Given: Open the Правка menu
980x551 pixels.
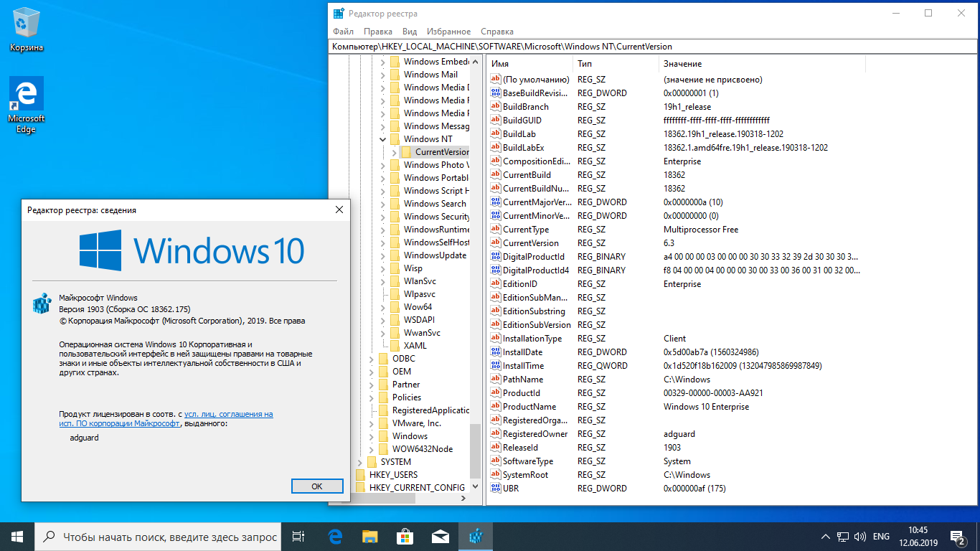Looking at the screenshot, I should click(x=378, y=32).
